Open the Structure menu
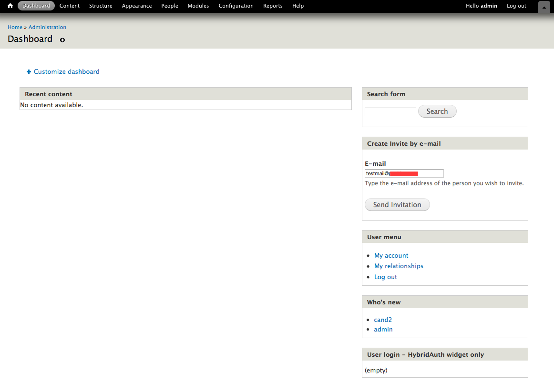Viewport: 554px width, 392px height. coord(101,6)
